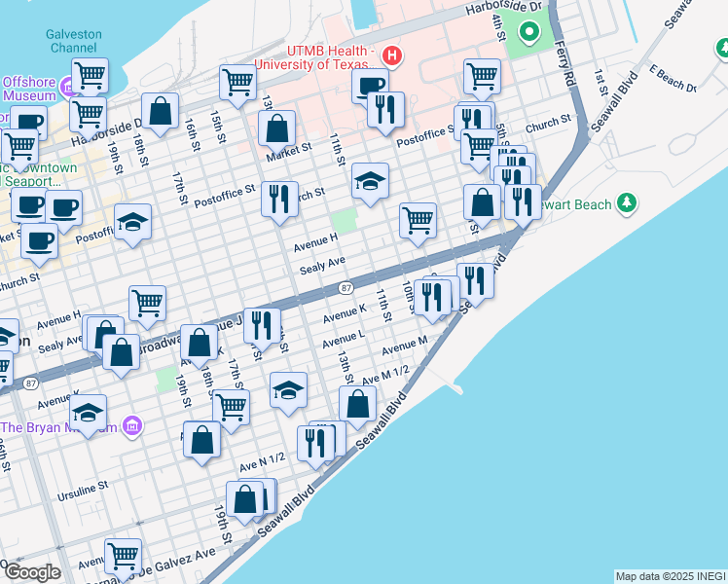Click the shopping bag marker near Market St
Viewport: 728px width, 584px height.
(x=277, y=128)
